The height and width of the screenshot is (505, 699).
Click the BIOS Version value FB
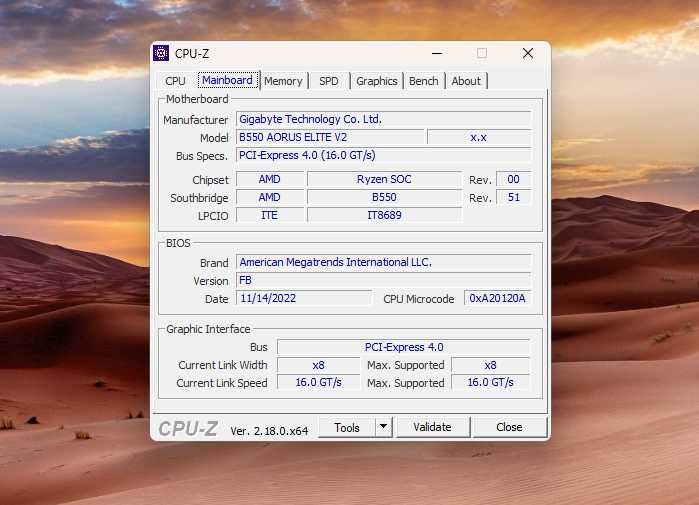click(x=383, y=280)
